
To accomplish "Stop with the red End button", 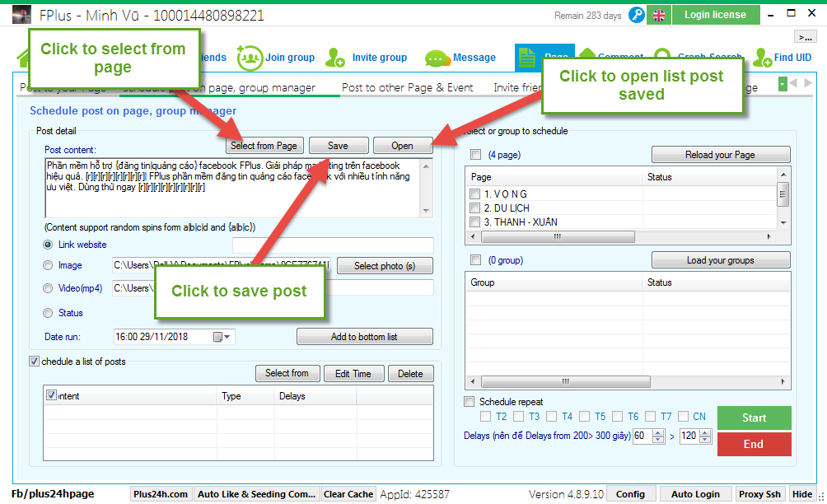I will [755, 444].
